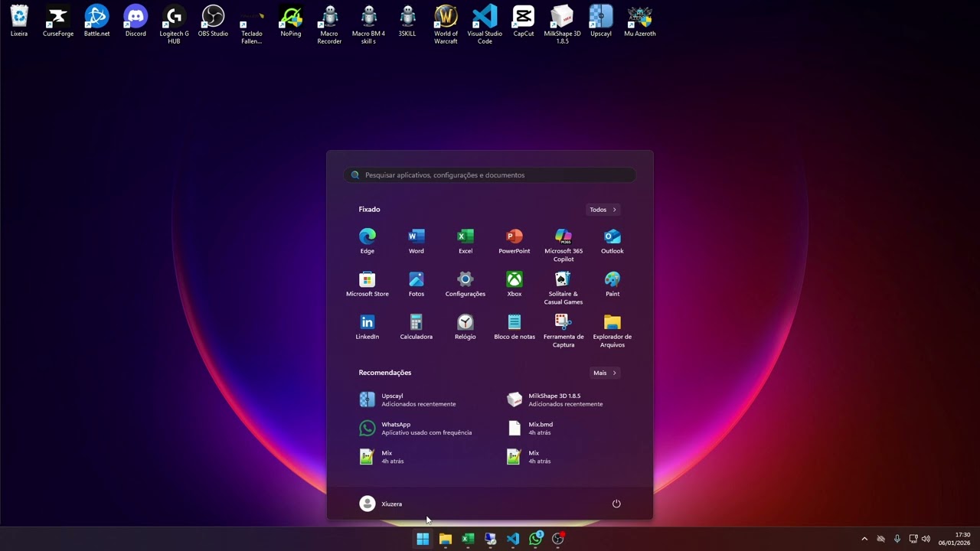
Task: Launch Paint from pinned apps
Action: [612, 284]
